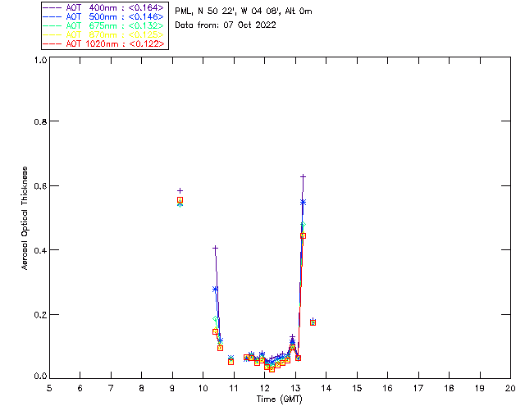Click the x-axis tick label '11'
The height and width of the screenshot is (420, 525).
(233, 388)
